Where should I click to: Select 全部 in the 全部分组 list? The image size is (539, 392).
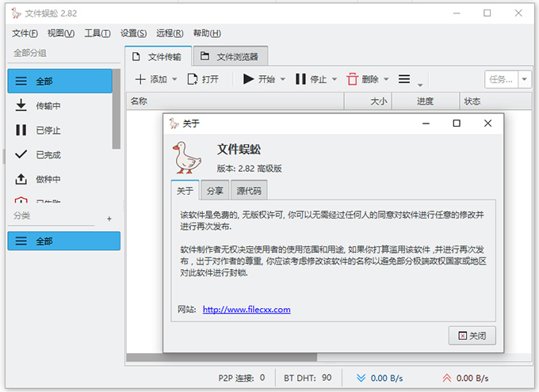[x=59, y=81]
